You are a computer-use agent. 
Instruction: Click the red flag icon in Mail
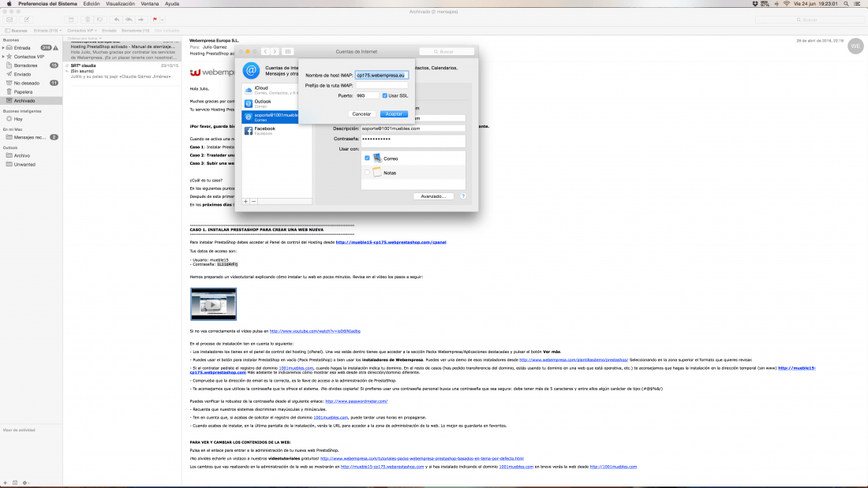pos(155,20)
